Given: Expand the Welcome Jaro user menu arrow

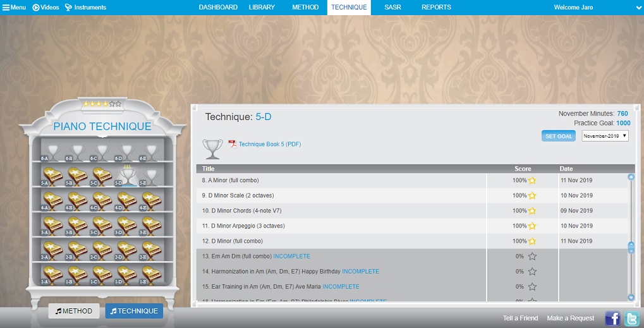Looking at the screenshot, I should point(638,8).
